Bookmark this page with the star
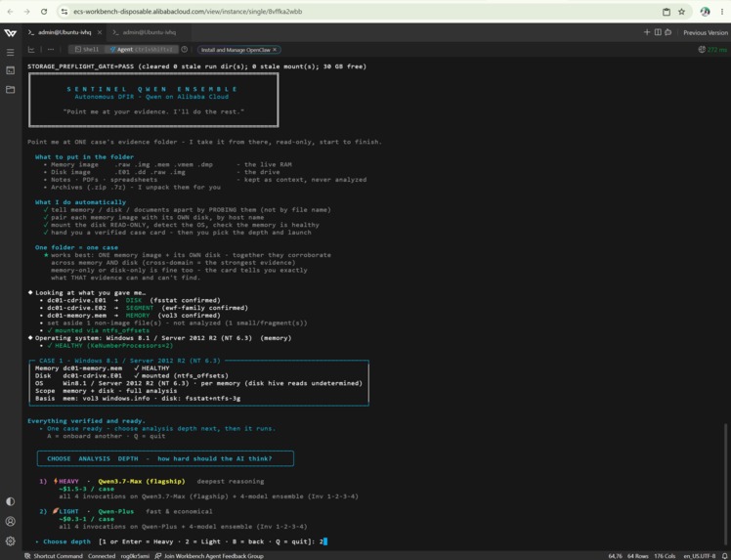Viewport: 731px width, 560px height. (681, 12)
